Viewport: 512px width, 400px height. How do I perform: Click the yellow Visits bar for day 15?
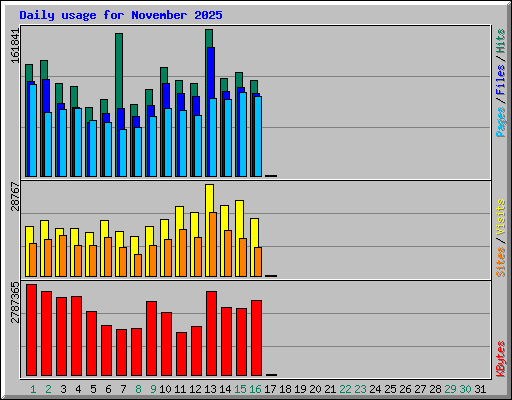point(240,219)
